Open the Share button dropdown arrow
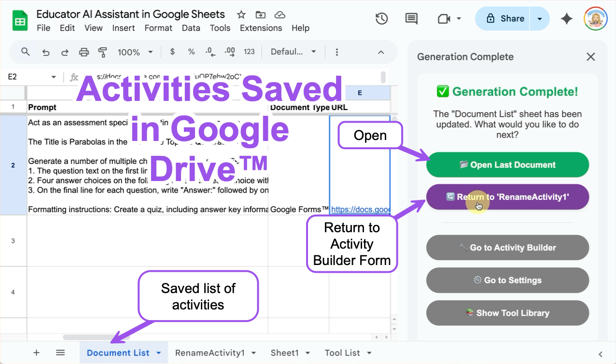 click(540, 19)
